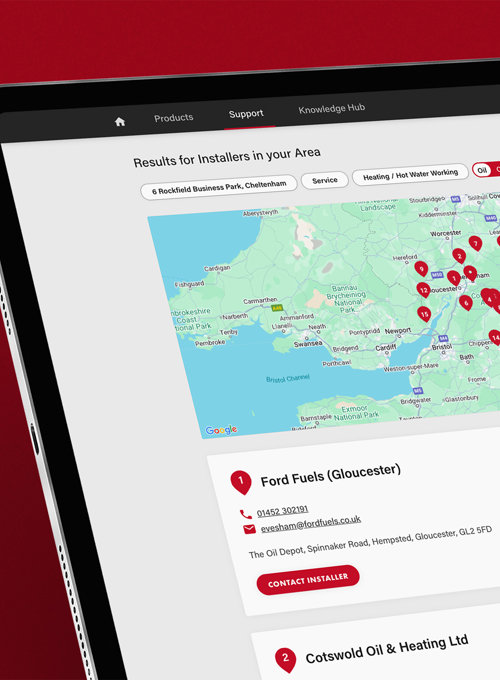Select map pin number 7
The width and height of the screenshot is (500, 680).
(476, 244)
